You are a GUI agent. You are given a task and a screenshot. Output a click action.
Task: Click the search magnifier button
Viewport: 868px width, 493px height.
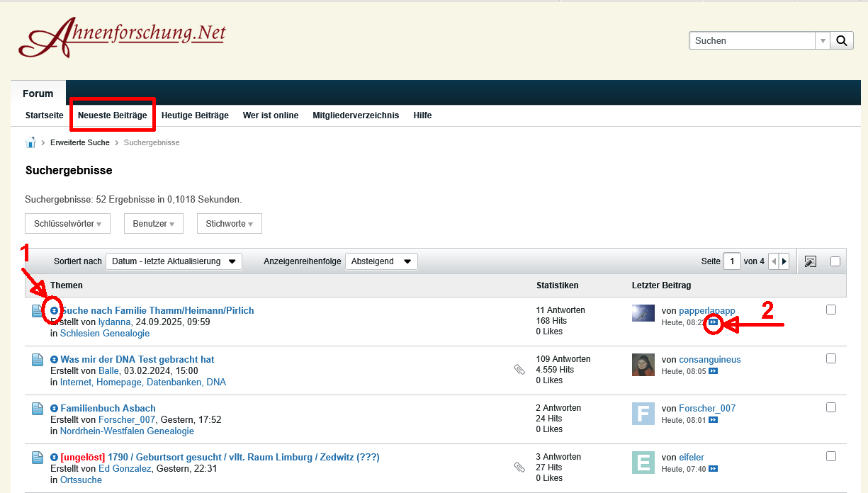pos(841,40)
